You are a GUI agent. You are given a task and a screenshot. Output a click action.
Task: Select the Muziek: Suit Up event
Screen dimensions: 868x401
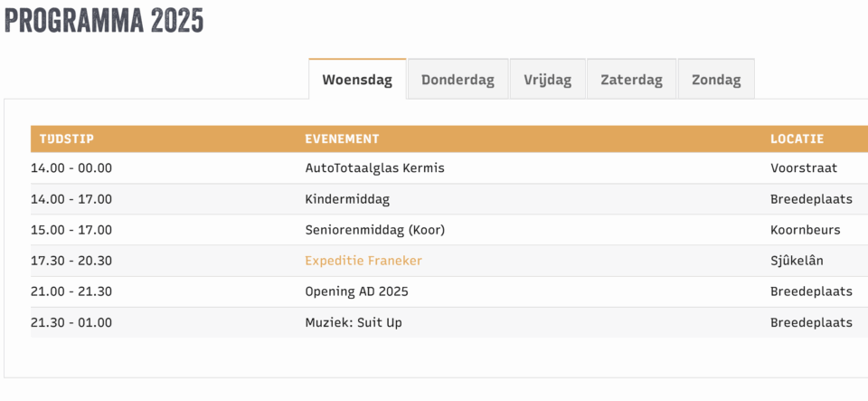354,322
